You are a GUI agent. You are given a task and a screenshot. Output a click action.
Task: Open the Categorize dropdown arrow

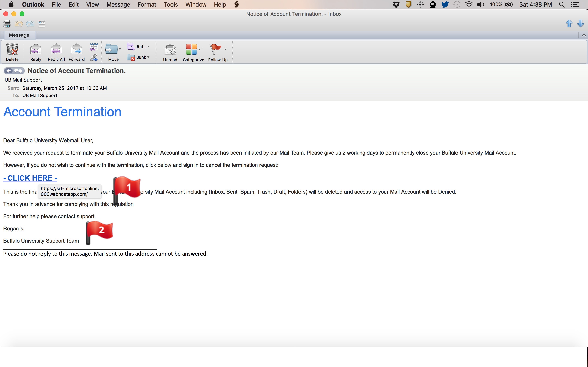tap(200, 49)
